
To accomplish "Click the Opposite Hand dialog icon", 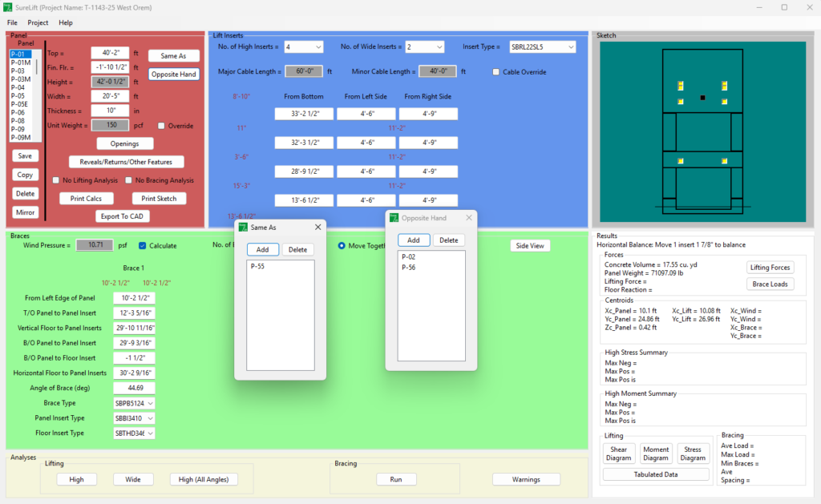I will coord(394,218).
